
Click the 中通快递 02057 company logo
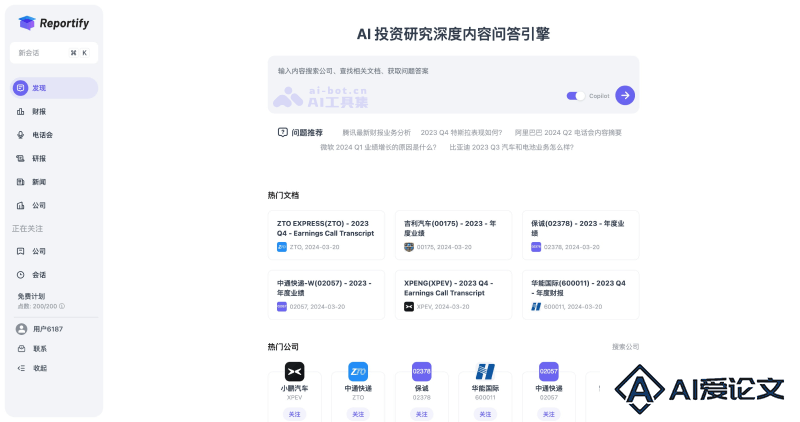pyautogui.click(x=548, y=371)
